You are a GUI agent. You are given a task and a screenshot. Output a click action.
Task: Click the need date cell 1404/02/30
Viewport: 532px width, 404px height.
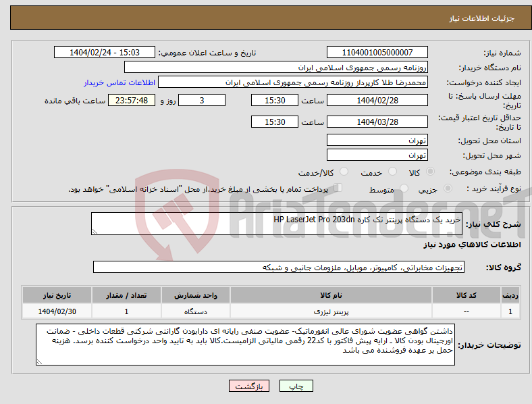click(x=57, y=311)
